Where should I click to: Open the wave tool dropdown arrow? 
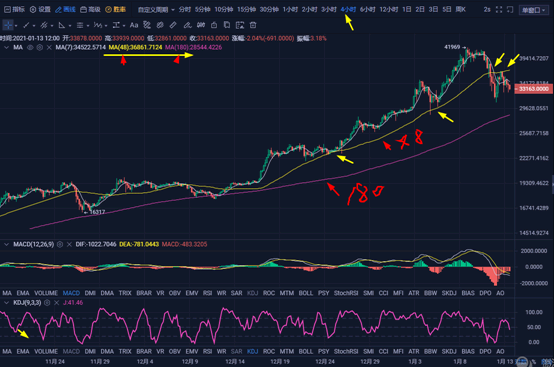point(106,26)
